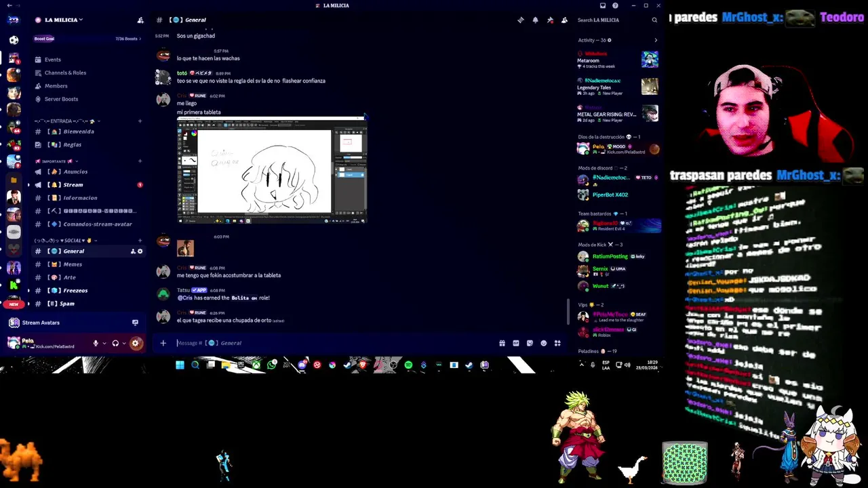Open Spotify from the taskbar
868x488 pixels.
(408, 365)
